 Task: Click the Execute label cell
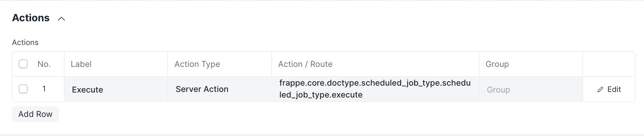(116, 90)
